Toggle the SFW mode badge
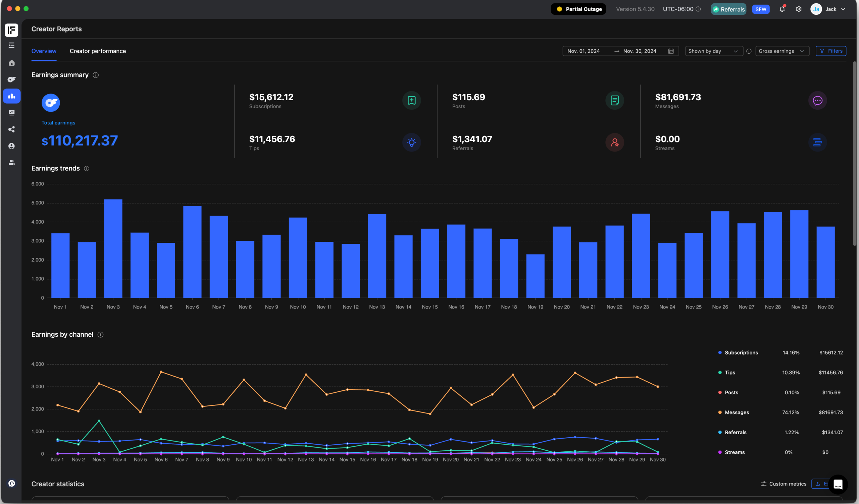 [x=760, y=9]
